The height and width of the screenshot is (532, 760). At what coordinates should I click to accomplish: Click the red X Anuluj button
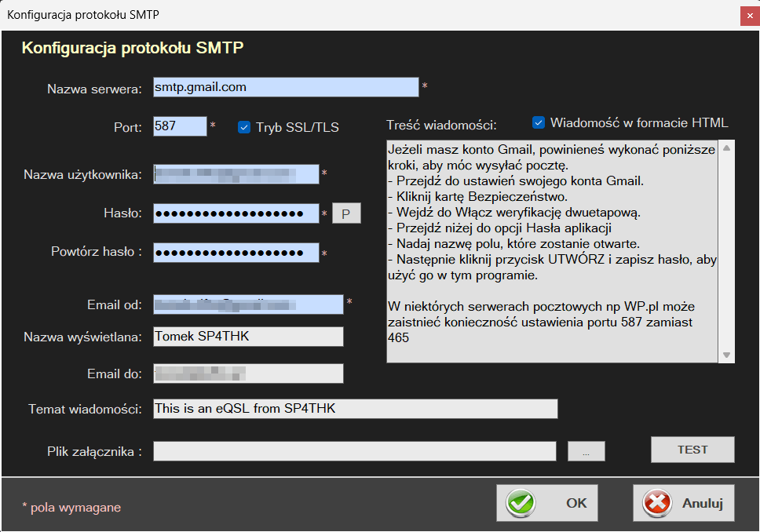tap(683, 503)
